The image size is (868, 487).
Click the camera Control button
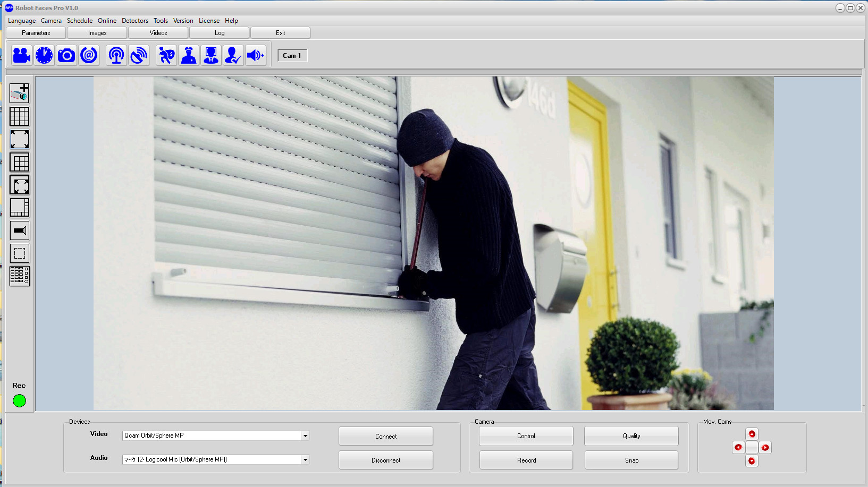click(526, 436)
